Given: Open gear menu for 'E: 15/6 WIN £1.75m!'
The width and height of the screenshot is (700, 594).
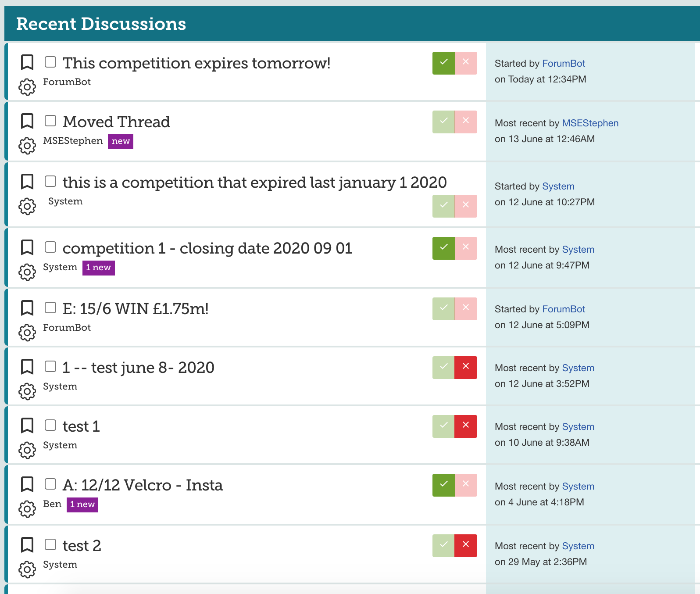Looking at the screenshot, I should click(27, 333).
